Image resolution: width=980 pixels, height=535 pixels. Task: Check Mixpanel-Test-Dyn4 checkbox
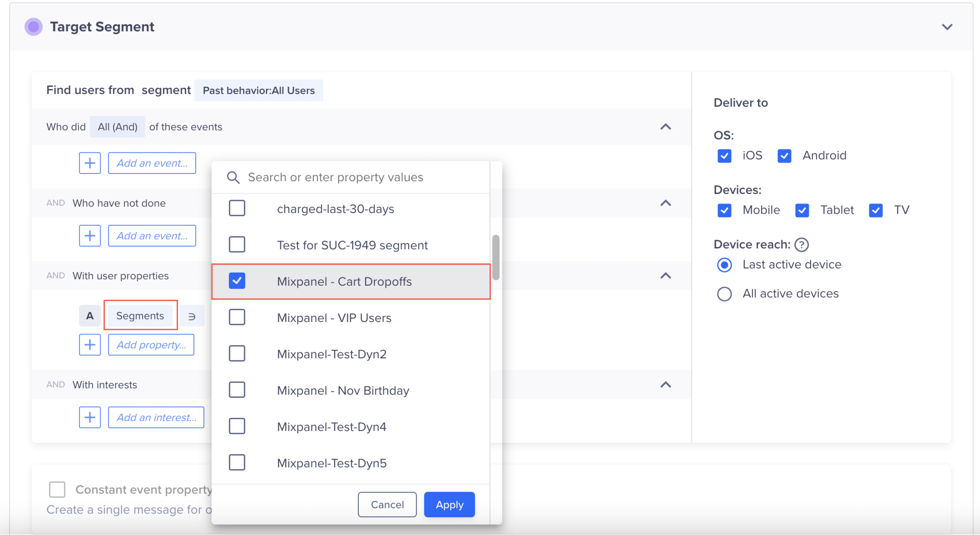[x=237, y=426]
